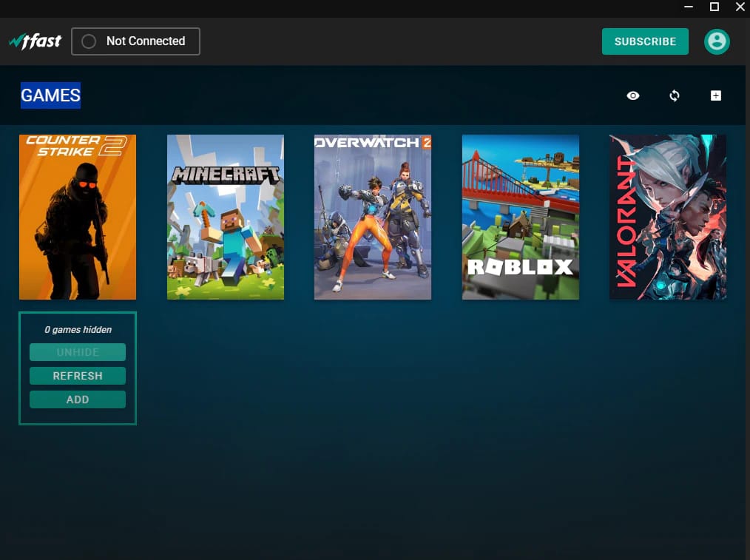Select the GAMES tab heading

click(x=50, y=95)
